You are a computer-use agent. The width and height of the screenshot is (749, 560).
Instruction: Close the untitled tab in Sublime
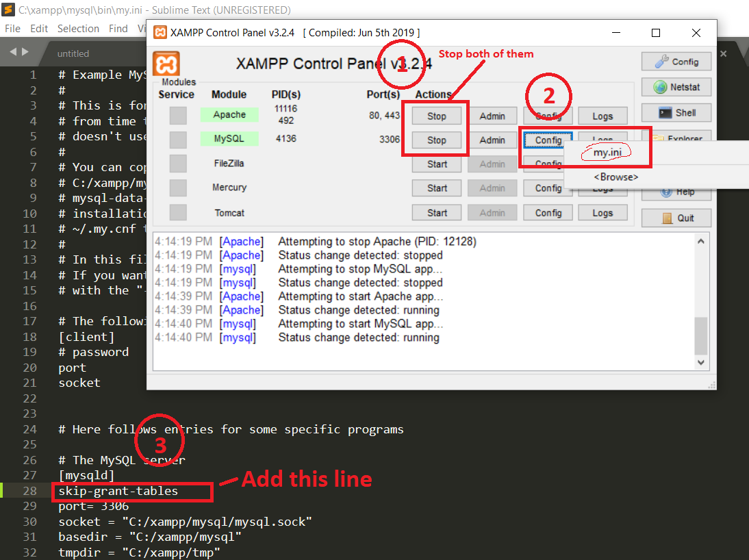(724, 53)
